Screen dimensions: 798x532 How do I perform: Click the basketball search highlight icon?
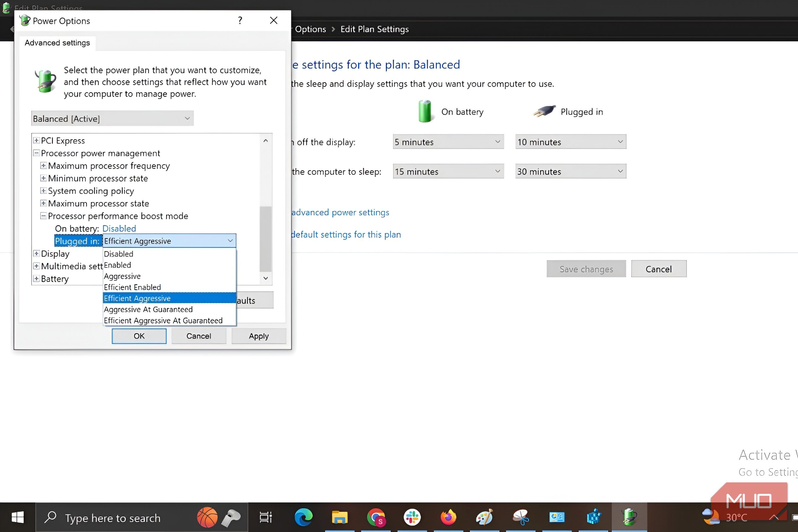tap(207, 517)
